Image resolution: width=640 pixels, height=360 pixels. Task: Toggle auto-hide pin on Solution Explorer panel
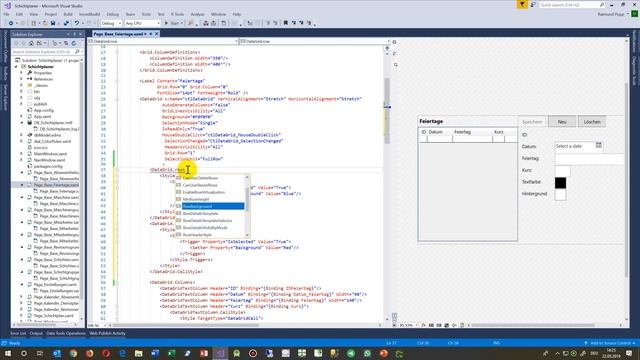[x=74, y=34]
